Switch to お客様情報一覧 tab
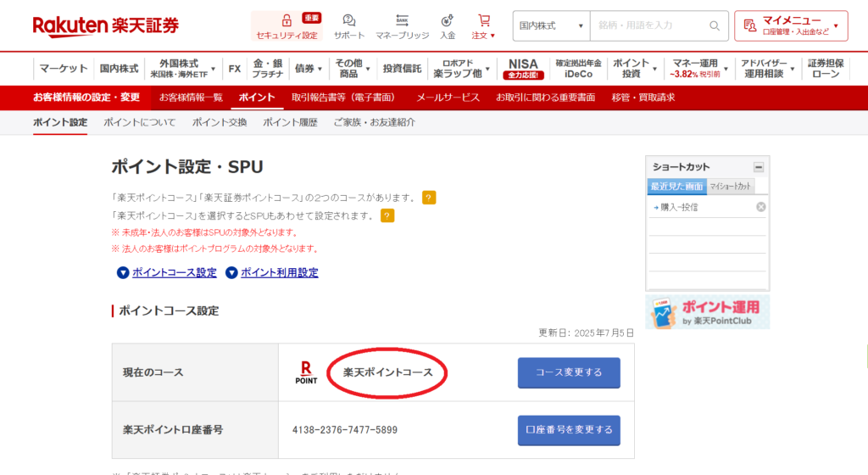The height and width of the screenshot is (475, 868). click(191, 98)
